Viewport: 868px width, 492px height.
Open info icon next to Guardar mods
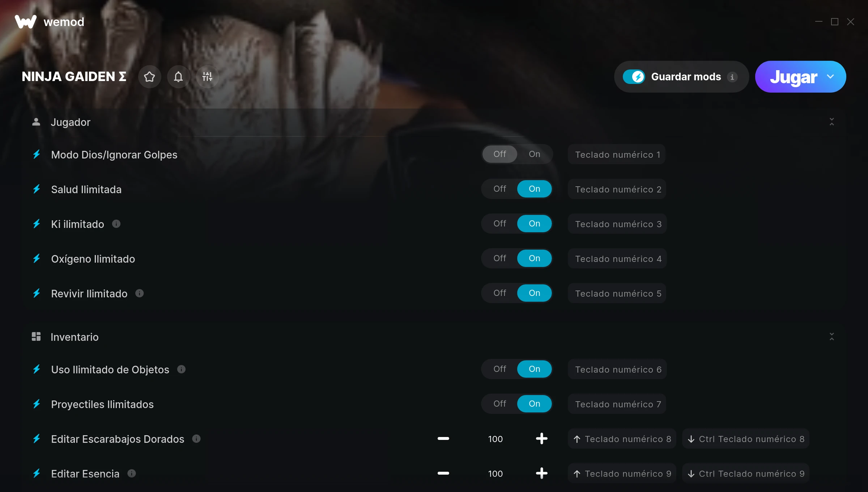point(732,77)
